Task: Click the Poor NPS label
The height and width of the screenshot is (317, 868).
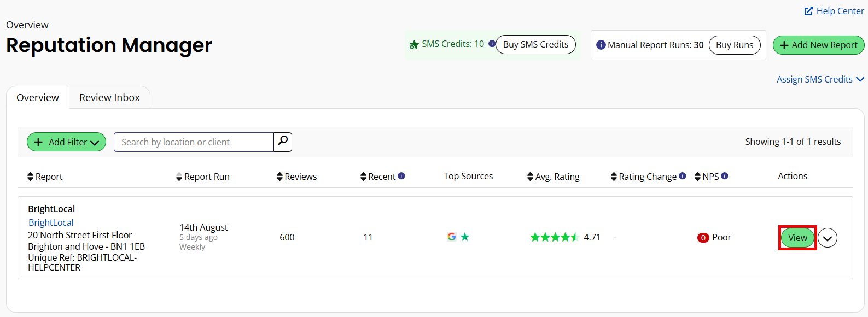Action: point(721,237)
